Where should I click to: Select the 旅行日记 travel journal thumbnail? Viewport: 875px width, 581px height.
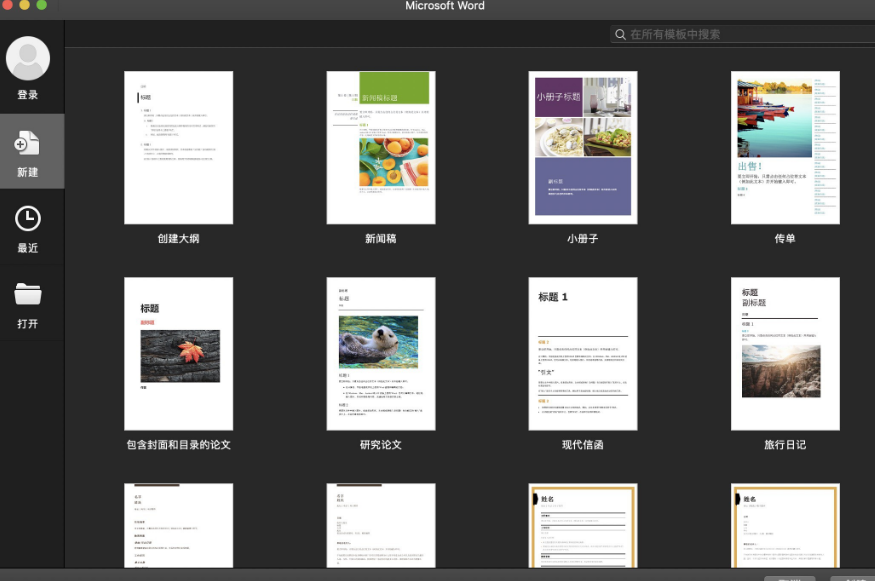click(x=785, y=354)
